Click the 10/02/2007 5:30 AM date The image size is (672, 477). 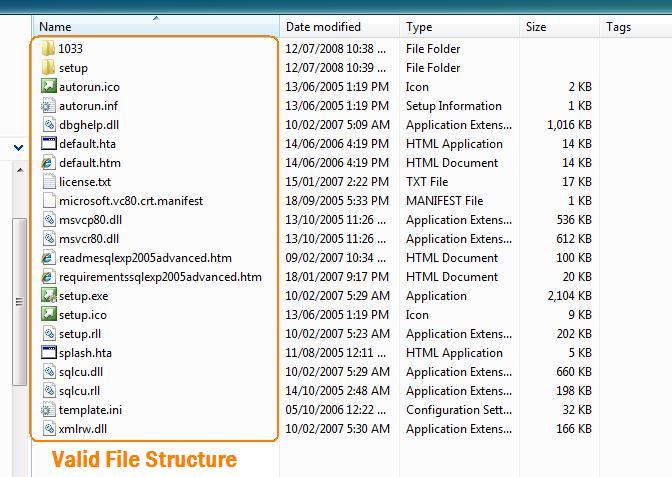(337, 429)
